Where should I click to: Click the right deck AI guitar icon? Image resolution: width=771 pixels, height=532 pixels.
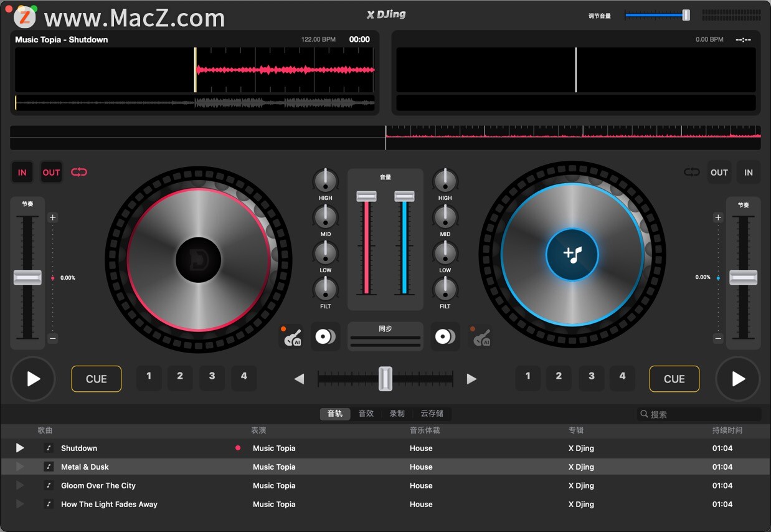[x=480, y=337]
